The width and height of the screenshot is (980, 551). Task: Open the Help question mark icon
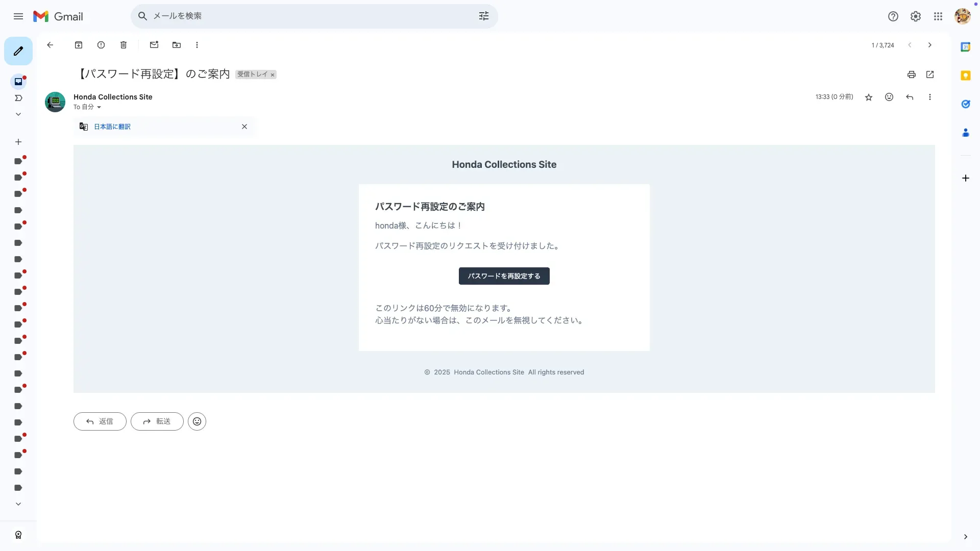tap(893, 16)
